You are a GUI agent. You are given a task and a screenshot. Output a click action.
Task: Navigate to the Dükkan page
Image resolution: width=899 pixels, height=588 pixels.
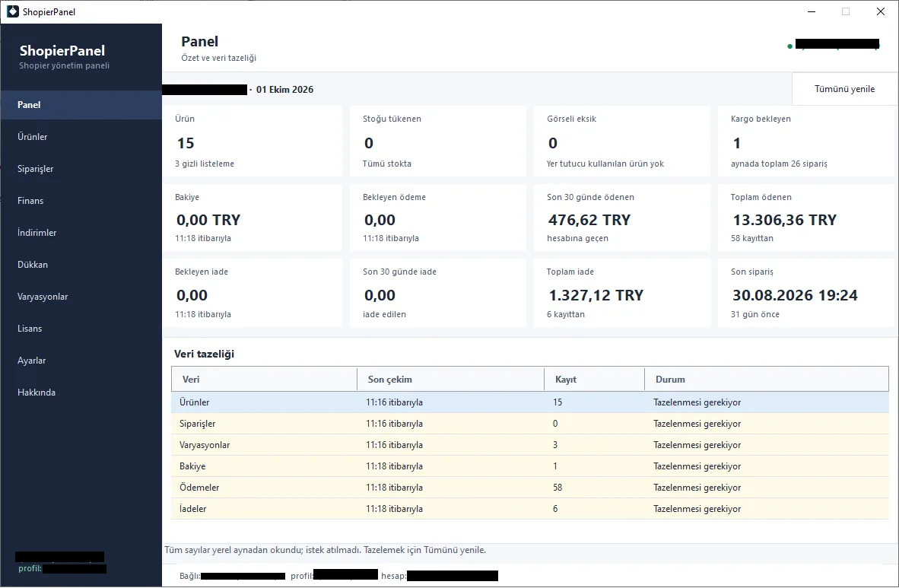click(x=81, y=265)
